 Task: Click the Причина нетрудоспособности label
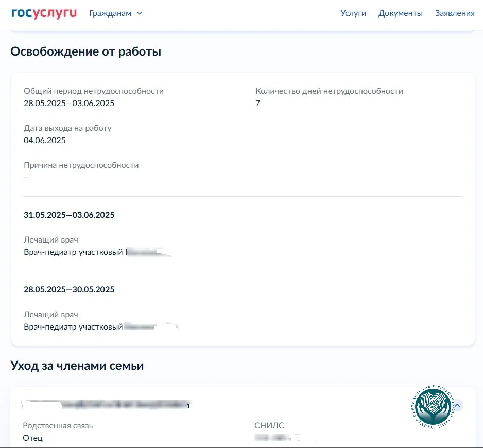[x=81, y=165]
